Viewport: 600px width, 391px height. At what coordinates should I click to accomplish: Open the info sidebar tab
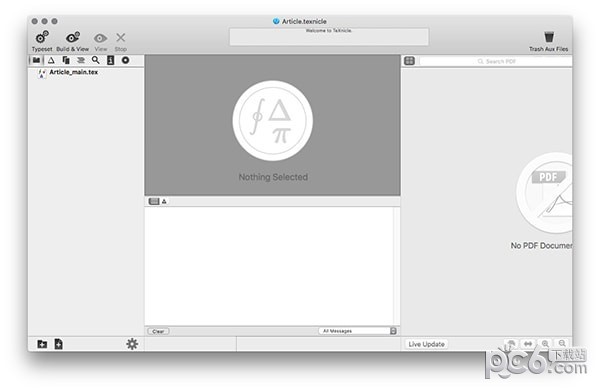coord(111,60)
